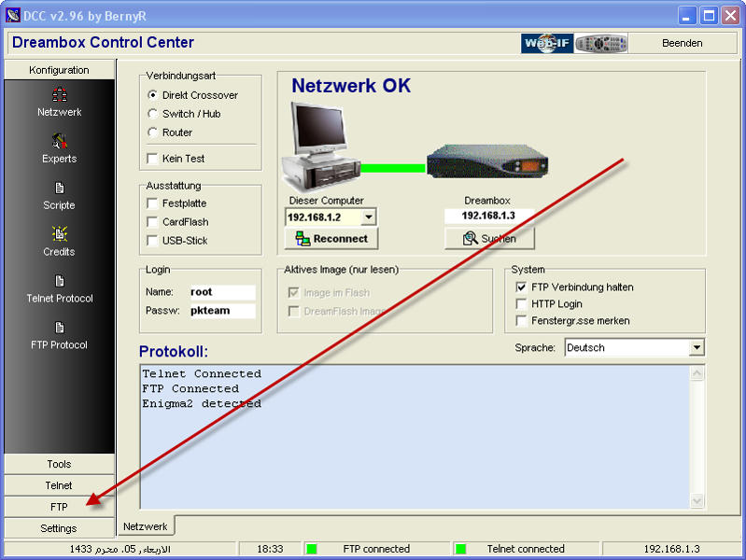This screenshot has width=746, height=560.
Task: Click the Dreambox IP address field
Action: click(x=488, y=216)
